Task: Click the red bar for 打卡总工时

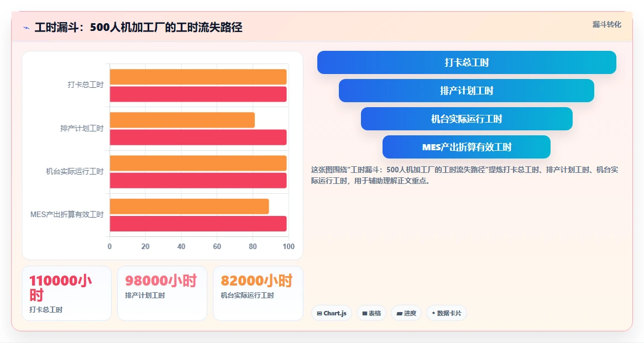Action: [198, 94]
